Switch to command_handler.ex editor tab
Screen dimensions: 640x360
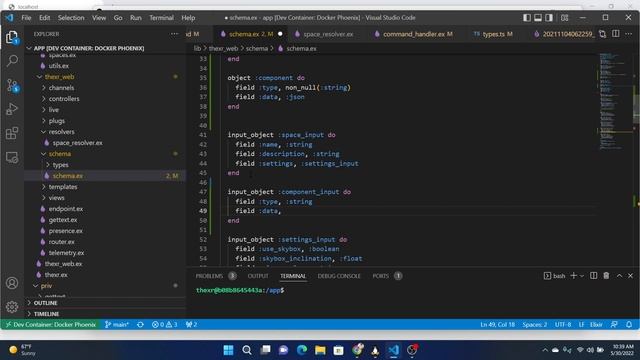click(x=413, y=34)
